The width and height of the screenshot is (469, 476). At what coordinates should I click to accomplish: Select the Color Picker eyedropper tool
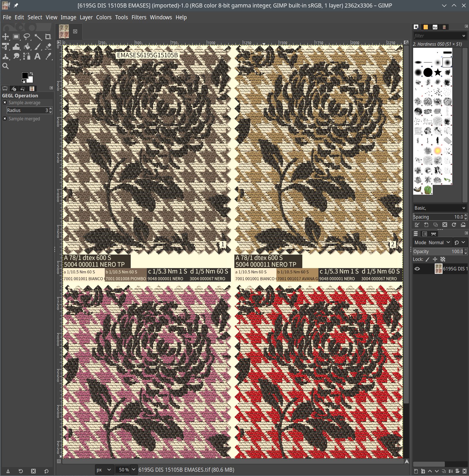click(48, 56)
